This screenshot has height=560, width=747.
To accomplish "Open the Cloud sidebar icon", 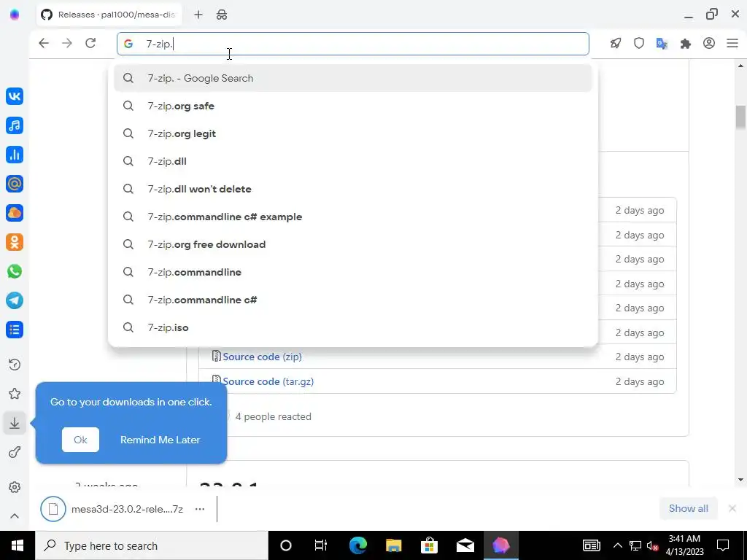I will [15, 213].
